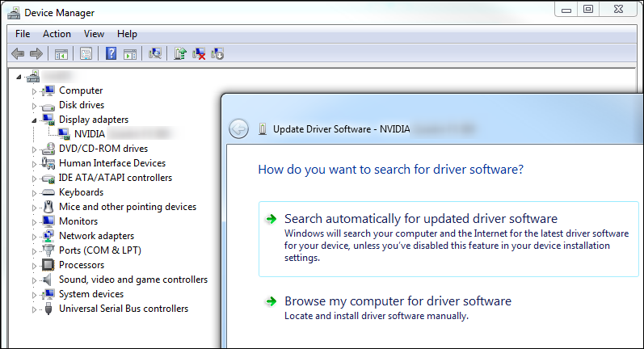Click the Processors chip icon
644x349 pixels.
point(48,265)
